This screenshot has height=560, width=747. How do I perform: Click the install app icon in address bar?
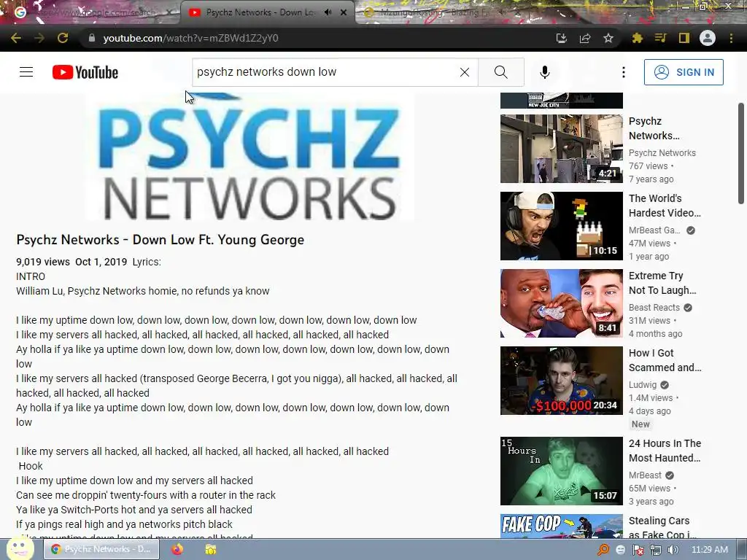[562, 38]
